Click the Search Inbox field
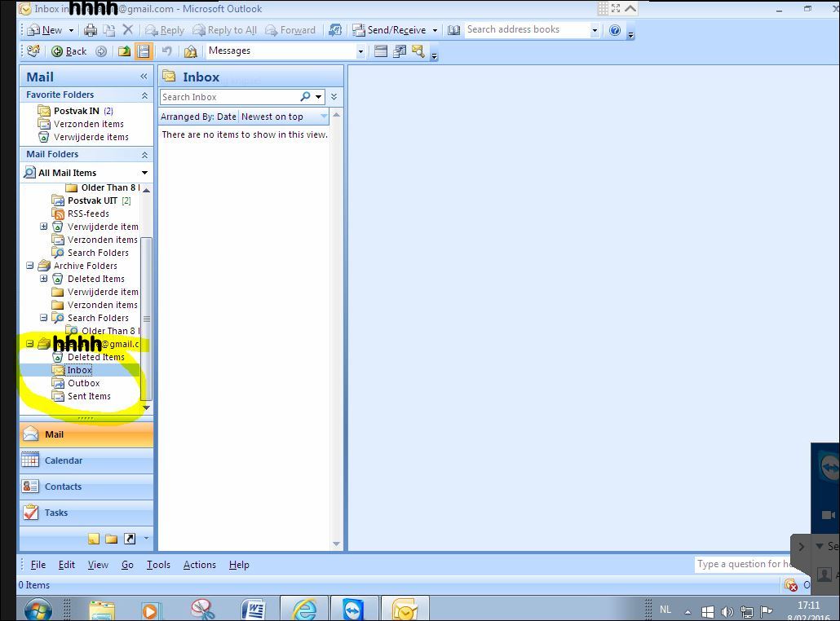The width and height of the screenshot is (840, 621). [229, 97]
